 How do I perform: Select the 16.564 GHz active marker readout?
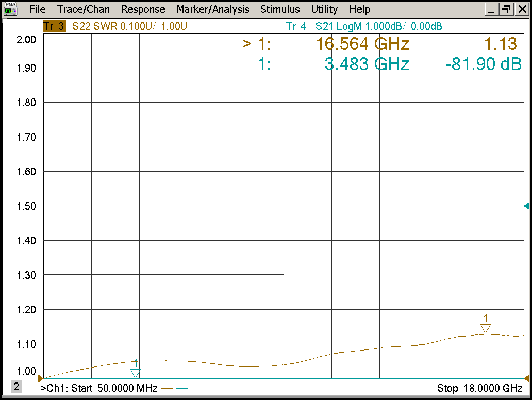coord(362,44)
